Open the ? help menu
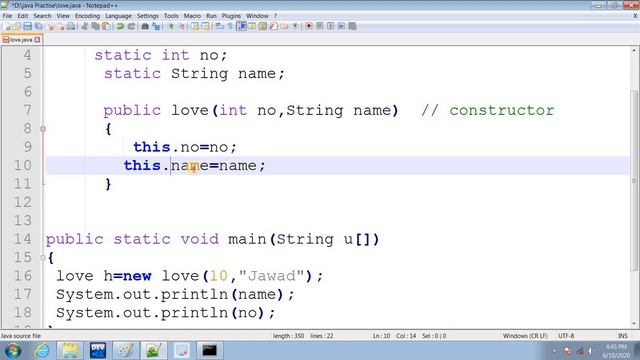 coord(276,16)
